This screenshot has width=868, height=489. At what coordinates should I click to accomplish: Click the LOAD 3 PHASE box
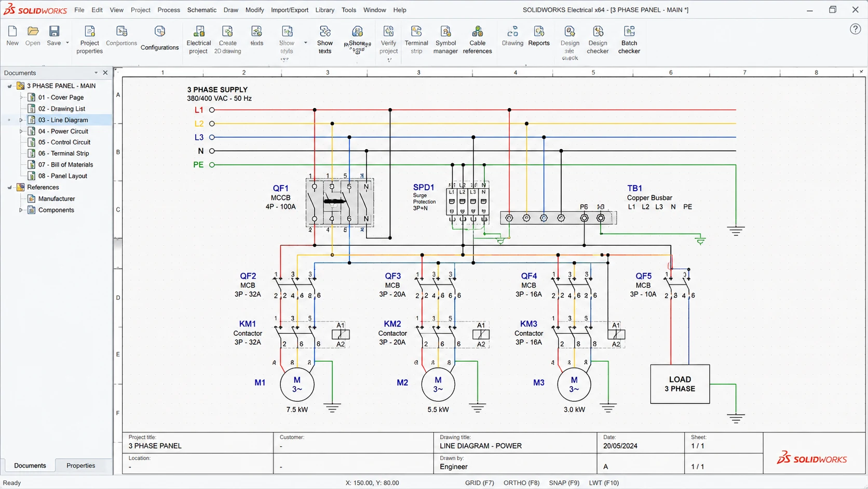[680, 384]
